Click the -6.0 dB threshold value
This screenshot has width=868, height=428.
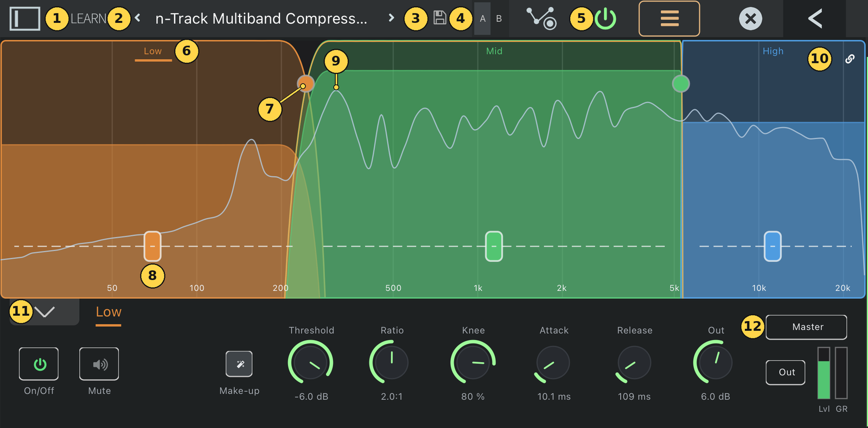311,397
